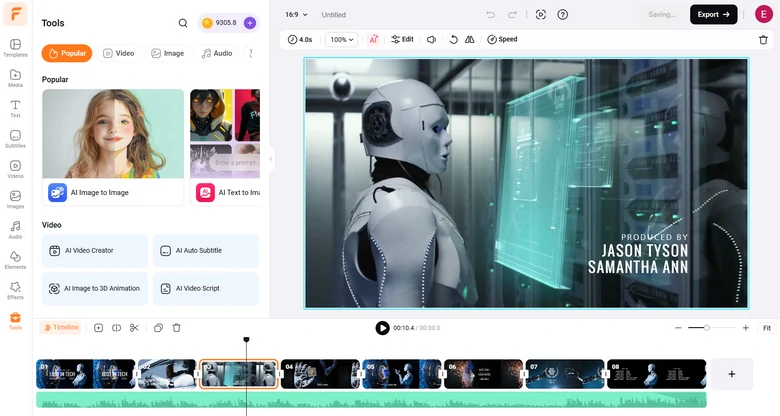Add credits with the purple plus button
The image size is (780, 416).
(250, 22)
